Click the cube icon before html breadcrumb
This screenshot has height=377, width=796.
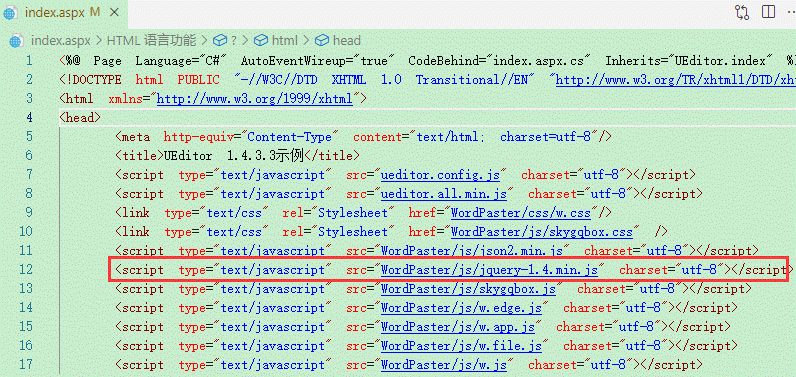[x=260, y=40]
